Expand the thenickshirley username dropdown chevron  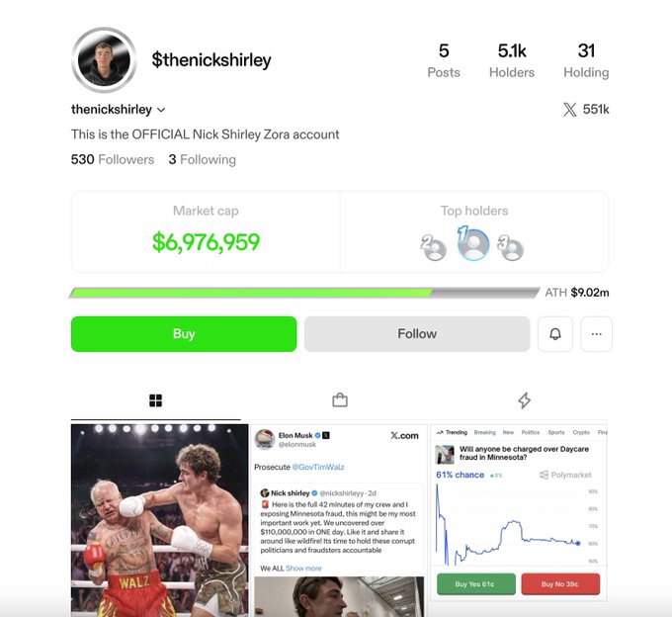point(161,110)
